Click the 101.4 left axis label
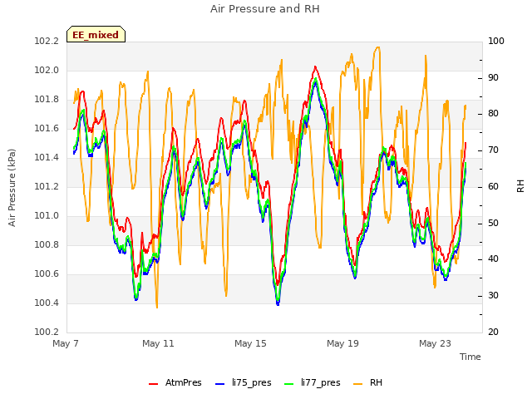Viewport: 532px width, 399px height. pyautogui.click(x=47, y=158)
